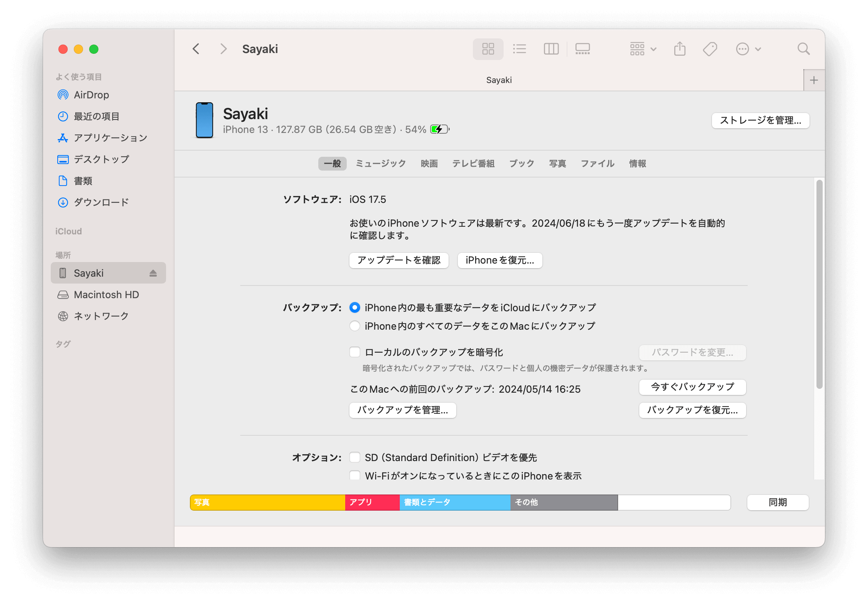Switch to ファイル tab
Screen dimensions: 868x604
click(x=597, y=164)
